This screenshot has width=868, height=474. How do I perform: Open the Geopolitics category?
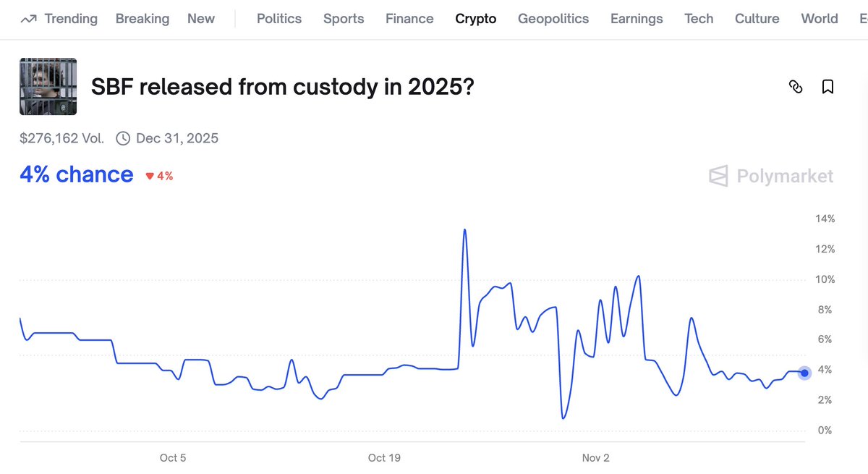click(553, 19)
